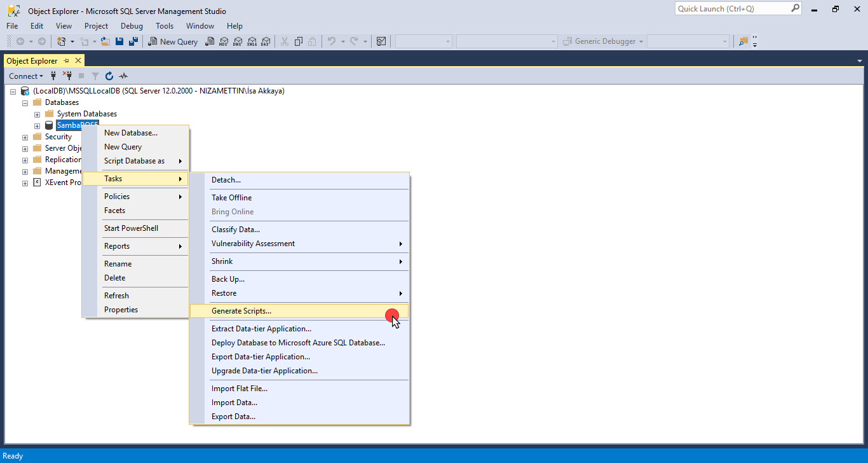
Task: Click the Save All toolbar icon
Action: pyautogui.click(x=133, y=41)
